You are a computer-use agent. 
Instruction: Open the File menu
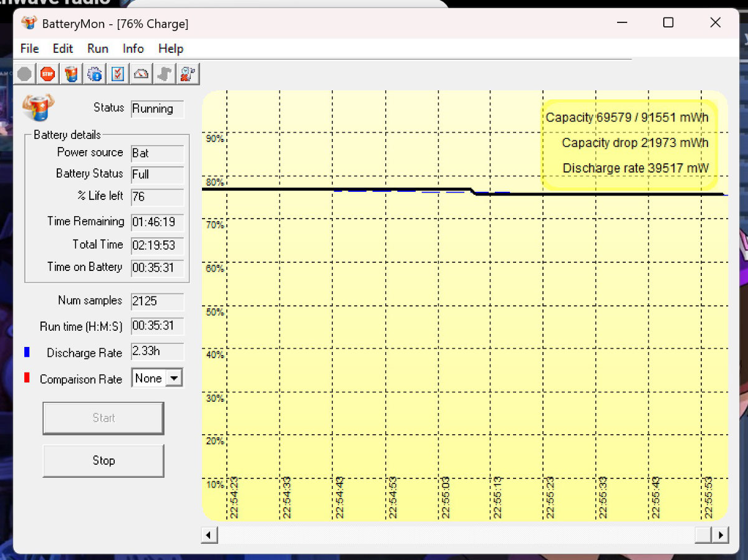[x=29, y=49]
